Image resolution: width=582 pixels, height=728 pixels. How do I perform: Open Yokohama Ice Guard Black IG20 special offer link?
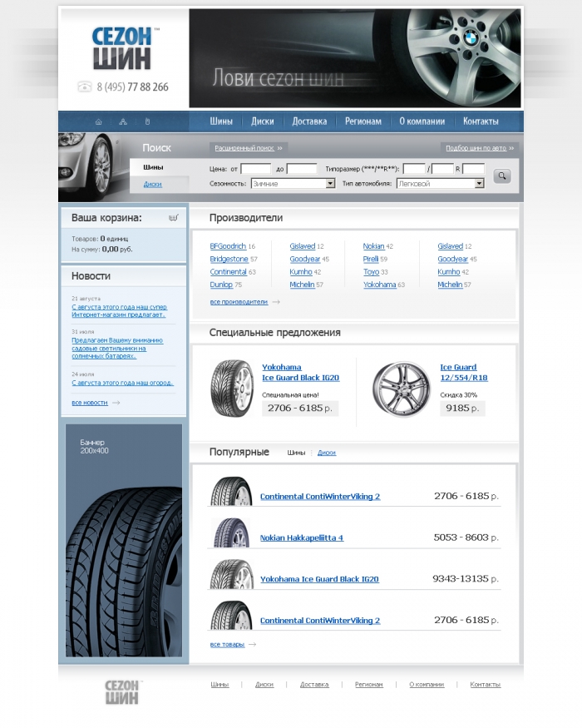[x=300, y=373]
